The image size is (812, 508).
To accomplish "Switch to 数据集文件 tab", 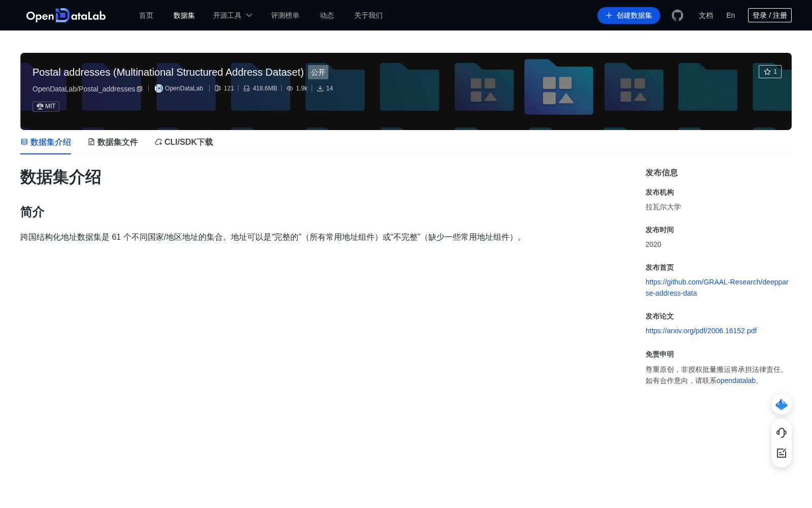I will coord(113,142).
